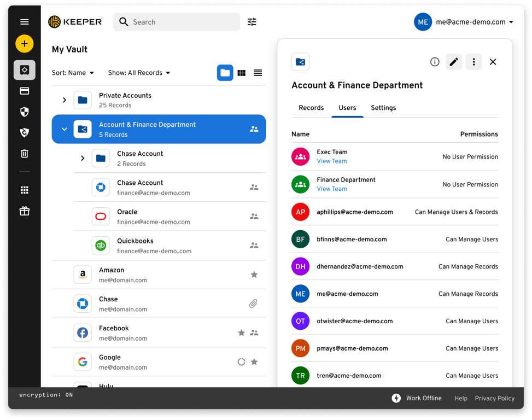The image size is (532, 420).
Task: Open the Amazon record
Action: coord(159,275)
